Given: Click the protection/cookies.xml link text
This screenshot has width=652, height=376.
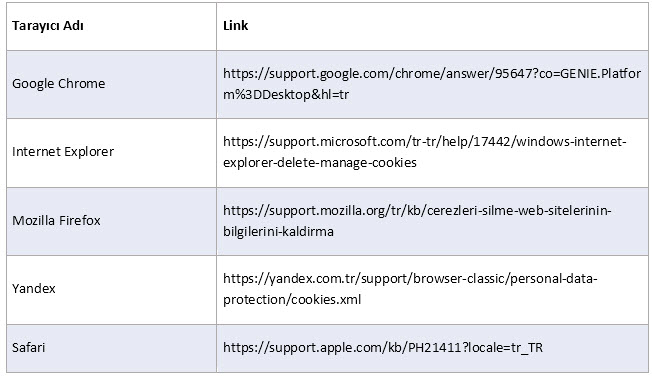Looking at the screenshot, I should point(292,299).
